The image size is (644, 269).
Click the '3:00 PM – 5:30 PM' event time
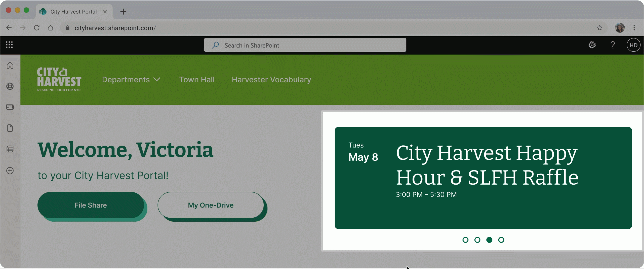coord(426,194)
